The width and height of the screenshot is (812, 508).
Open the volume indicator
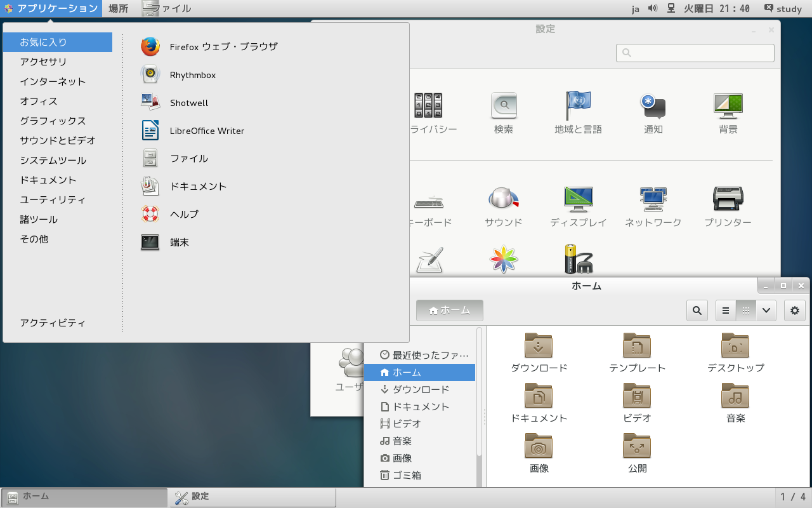[652, 8]
